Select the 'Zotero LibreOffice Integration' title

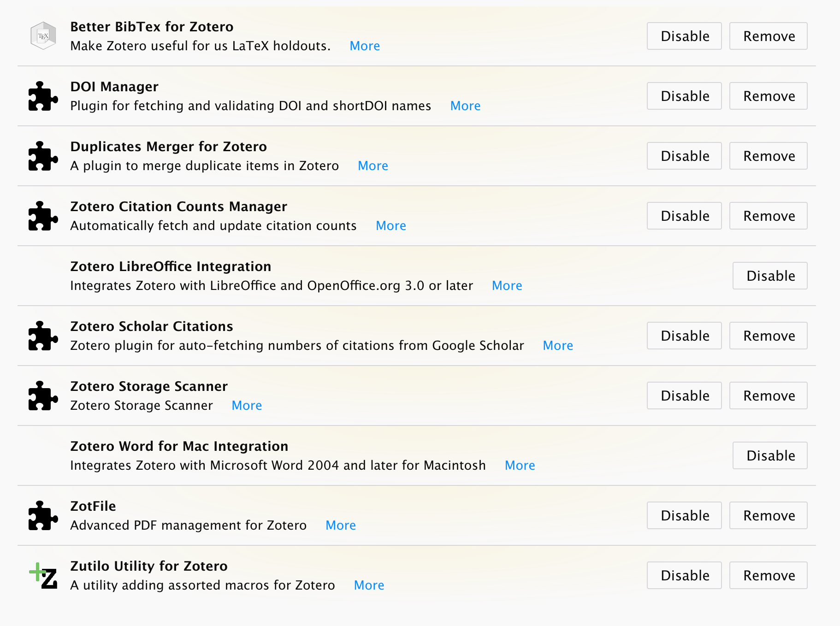(171, 266)
